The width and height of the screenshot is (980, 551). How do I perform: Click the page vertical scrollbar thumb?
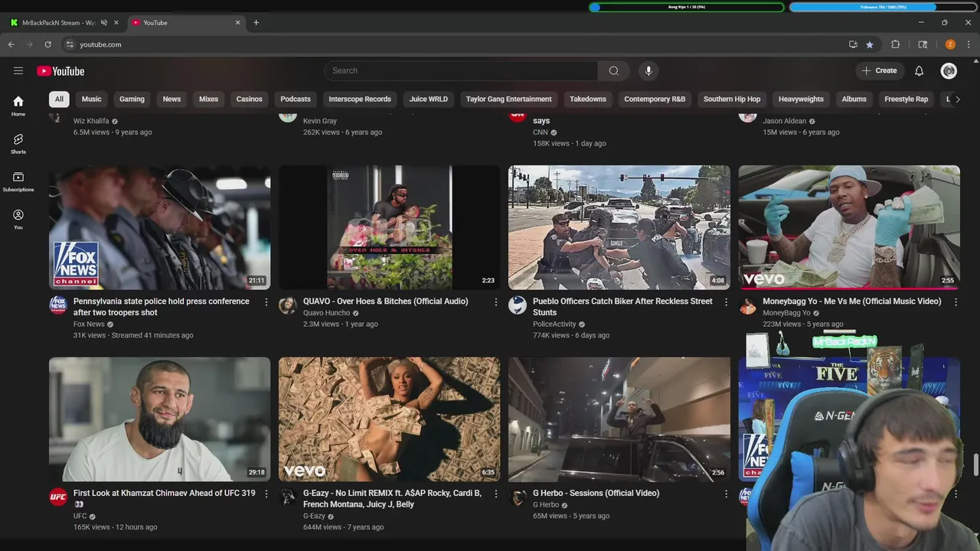(x=975, y=465)
